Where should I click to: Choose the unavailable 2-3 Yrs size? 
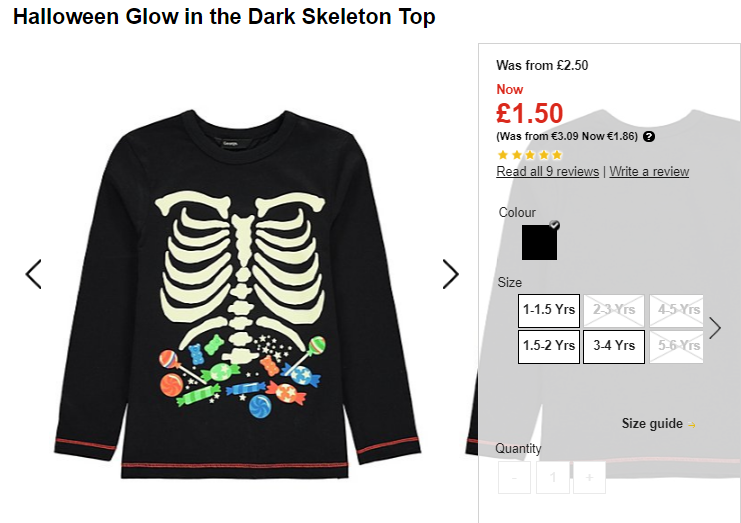pos(614,310)
